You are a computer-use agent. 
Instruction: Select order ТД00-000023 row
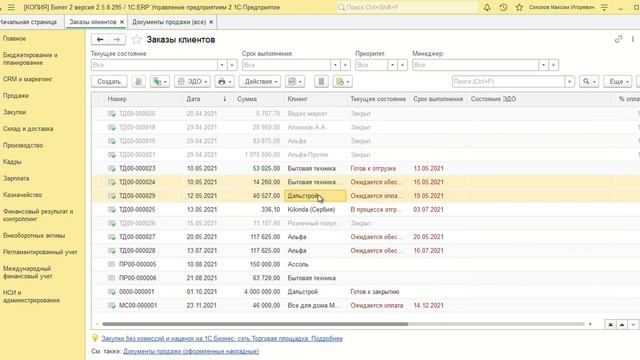[365, 168]
